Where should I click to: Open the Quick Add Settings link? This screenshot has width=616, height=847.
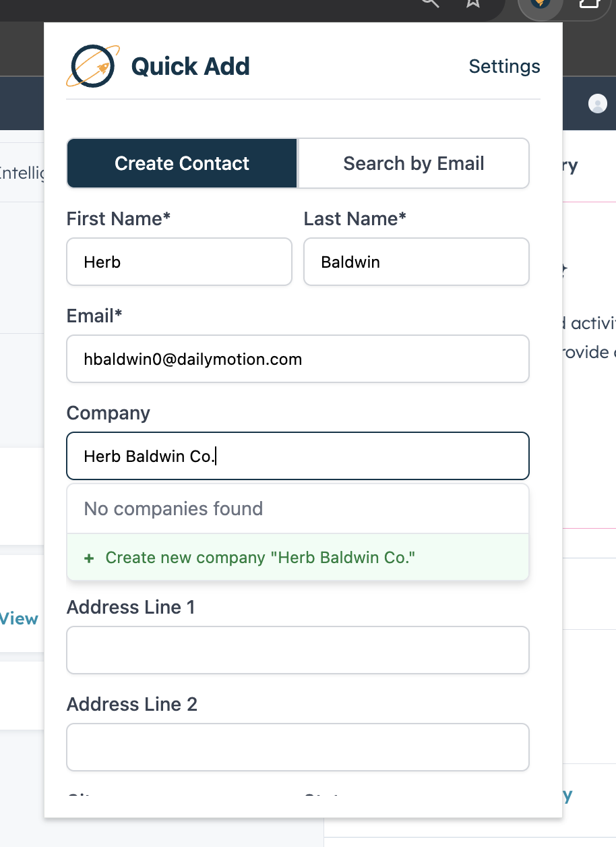point(504,66)
